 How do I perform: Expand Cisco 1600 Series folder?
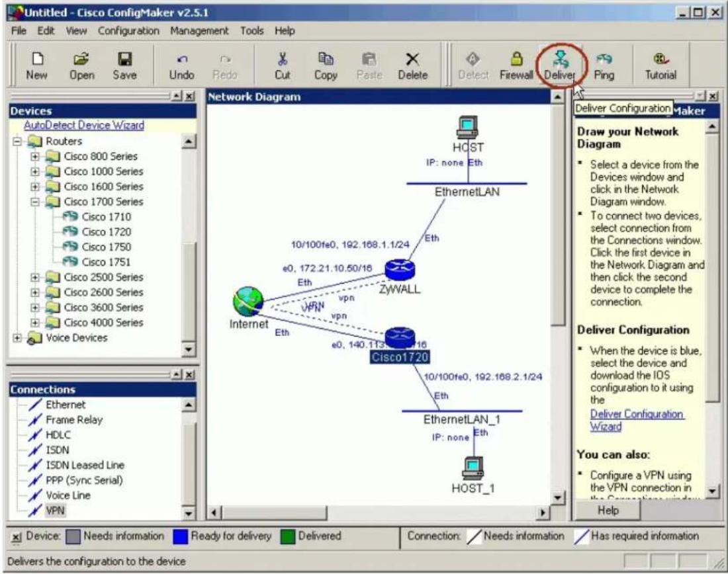click(x=35, y=186)
